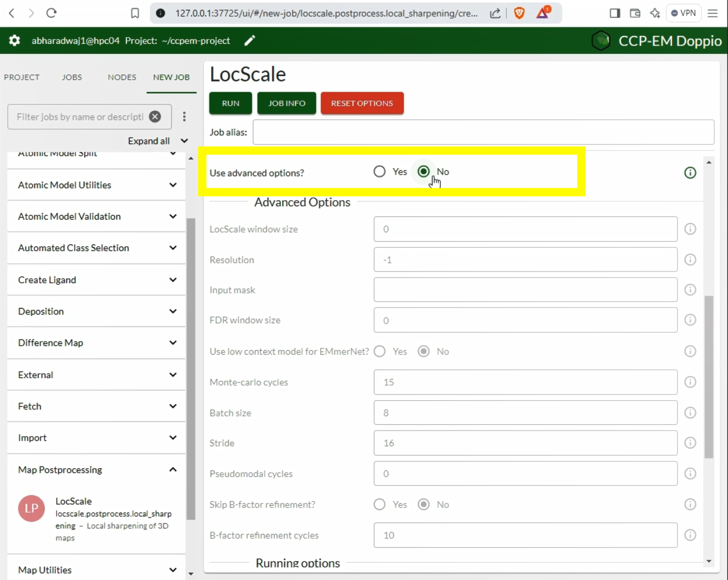Click the browser address bar URL

pos(326,13)
